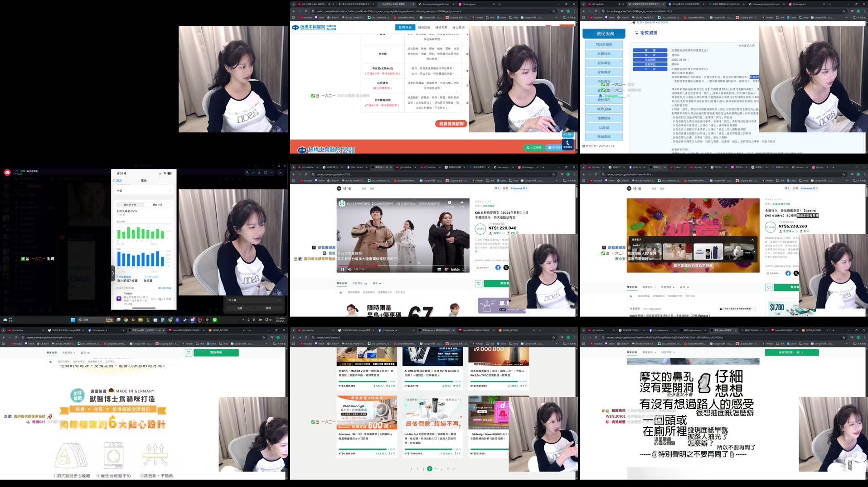Bookmark the zeczec page with the star icon
The width and height of the screenshot is (868, 487).
pyautogui.click(x=554, y=174)
